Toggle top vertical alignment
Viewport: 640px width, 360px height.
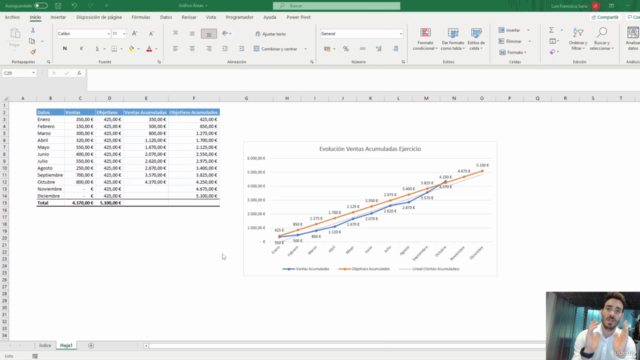tap(176, 33)
